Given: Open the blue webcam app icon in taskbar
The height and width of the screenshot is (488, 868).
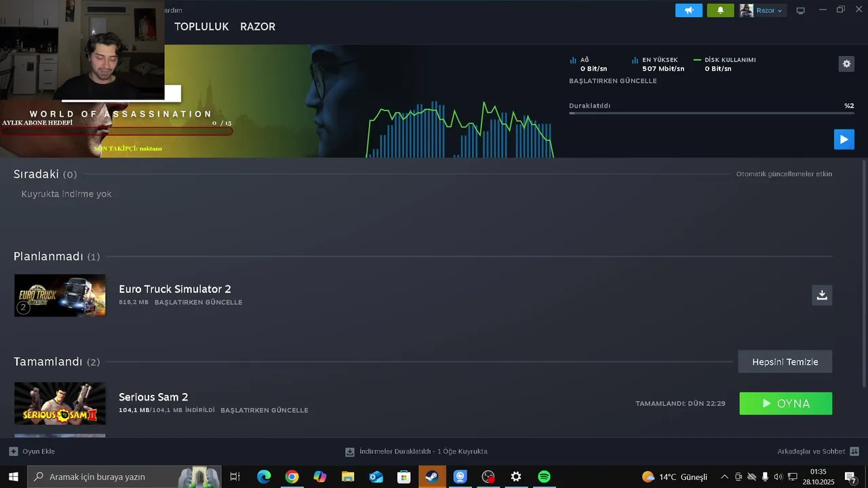Looking at the screenshot, I should [x=460, y=476].
